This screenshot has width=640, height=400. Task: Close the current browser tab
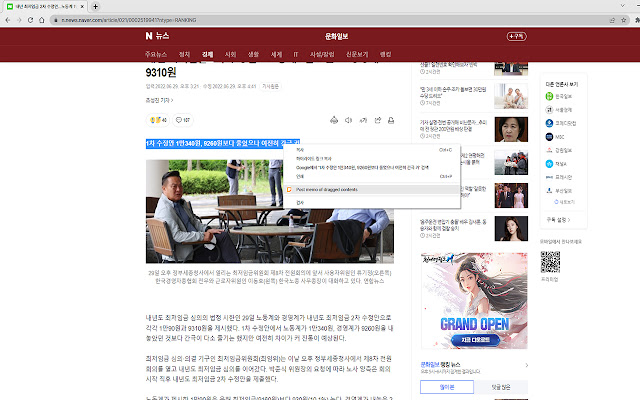[82, 7]
